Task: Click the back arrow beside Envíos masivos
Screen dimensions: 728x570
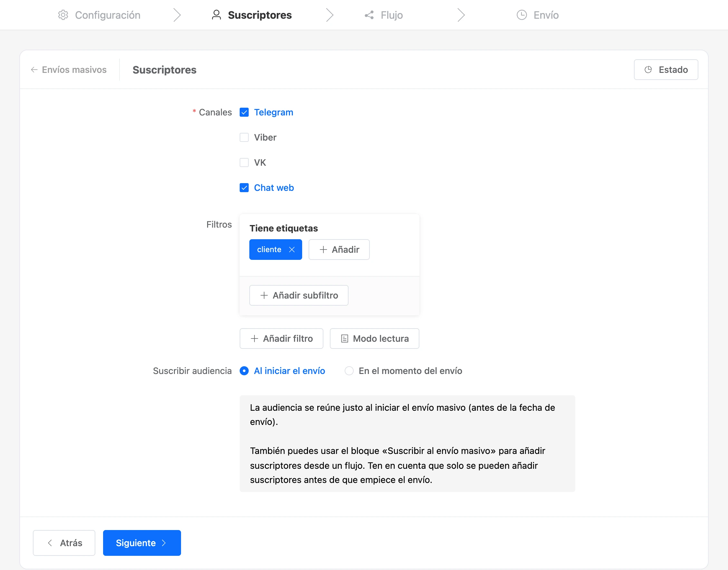Action: click(34, 70)
